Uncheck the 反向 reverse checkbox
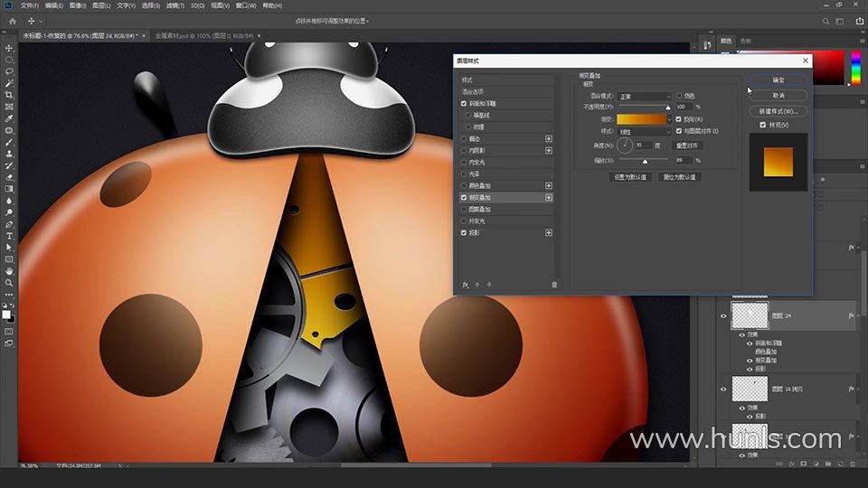 680,118
